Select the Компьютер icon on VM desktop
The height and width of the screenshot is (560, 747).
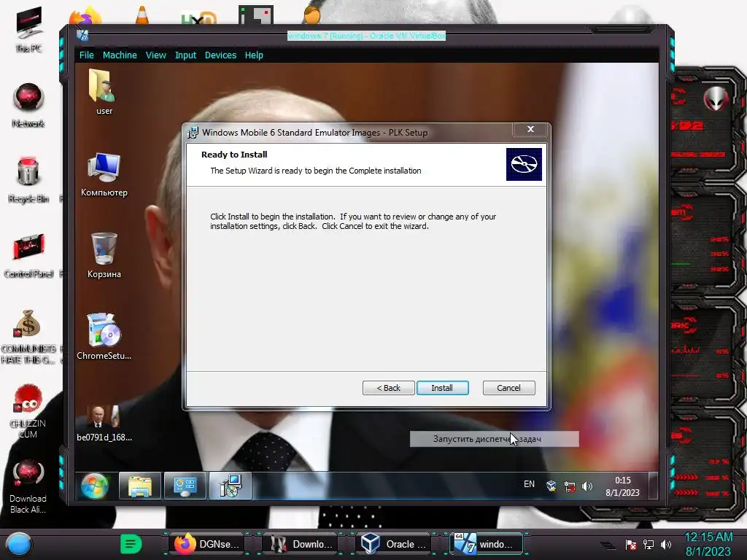point(104,174)
